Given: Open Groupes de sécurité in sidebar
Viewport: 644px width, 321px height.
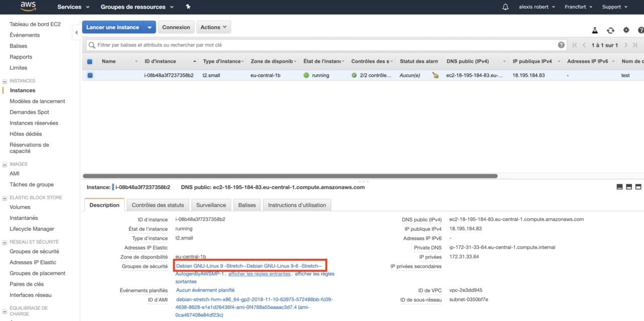Looking at the screenshot, I should tap(34, 252).
